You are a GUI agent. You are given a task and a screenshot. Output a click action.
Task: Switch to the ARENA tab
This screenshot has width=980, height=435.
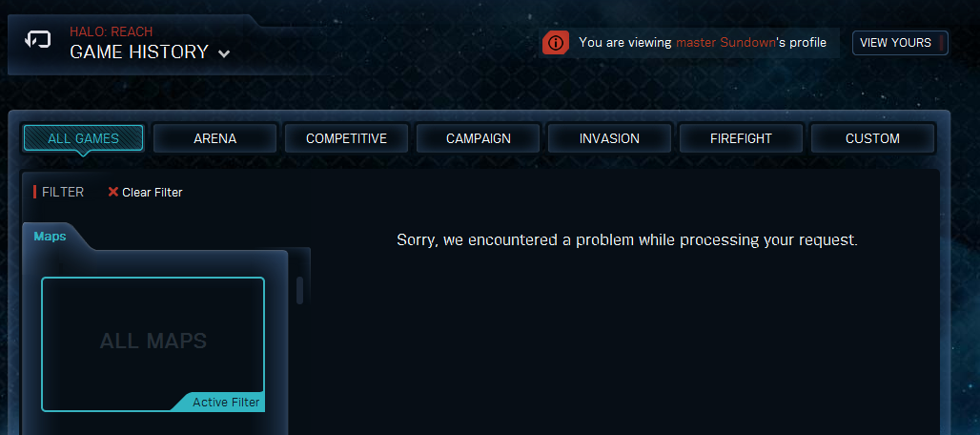point(215,138)
